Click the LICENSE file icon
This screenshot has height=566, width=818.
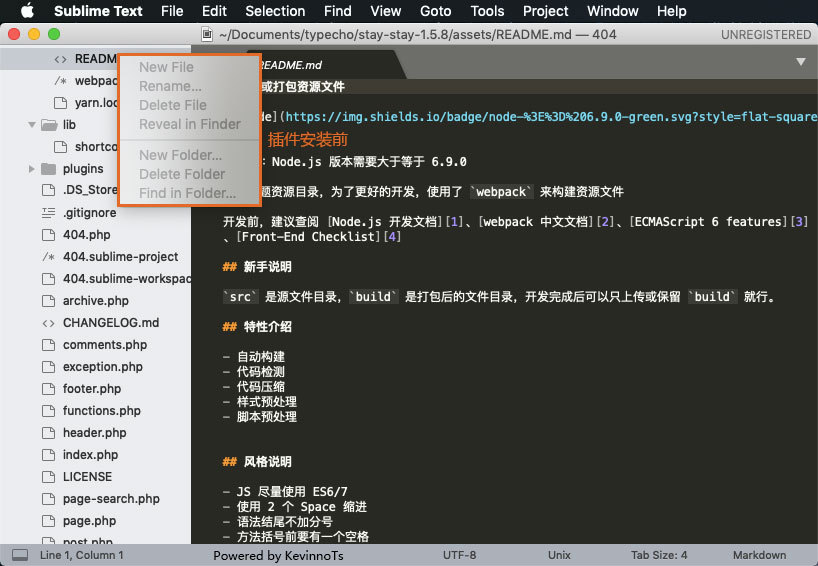49,477
